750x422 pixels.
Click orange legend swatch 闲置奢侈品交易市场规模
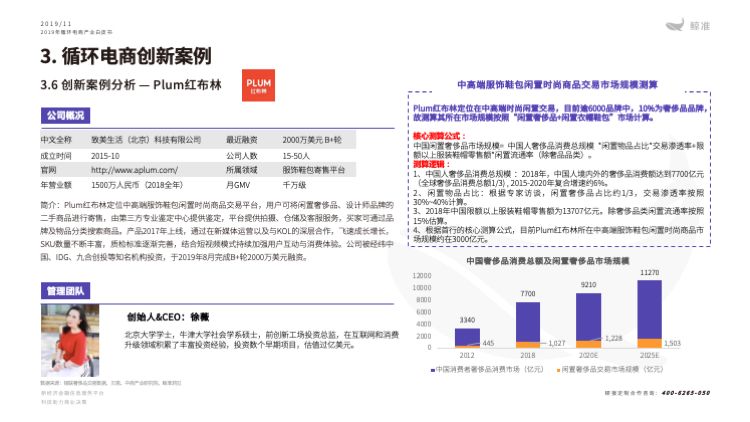point(558,370)
